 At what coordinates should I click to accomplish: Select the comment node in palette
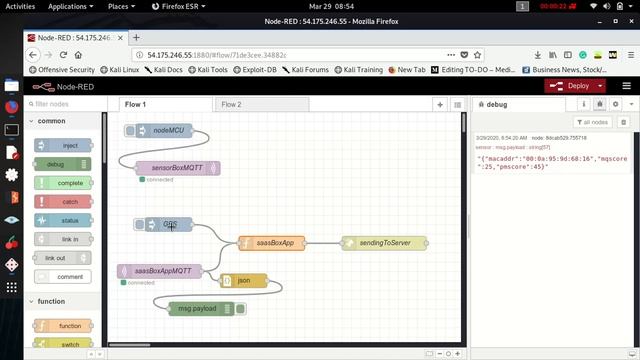63,277
